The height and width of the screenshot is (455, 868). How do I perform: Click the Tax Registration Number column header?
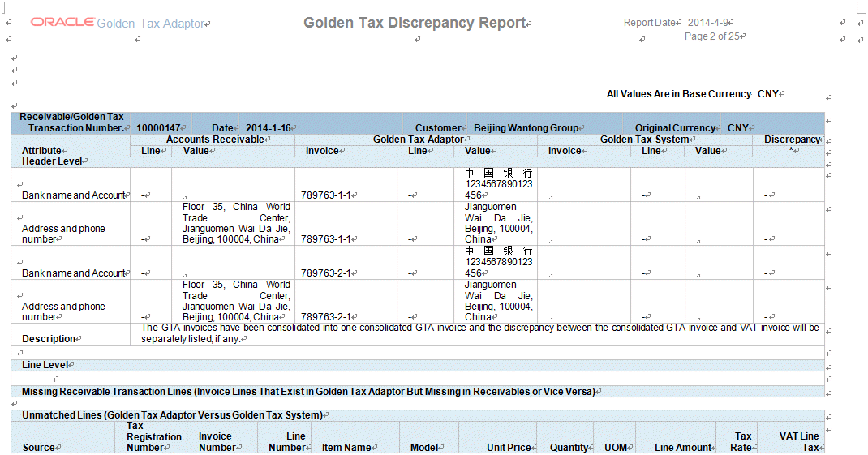pyautogui.click(x=154, y=436)
